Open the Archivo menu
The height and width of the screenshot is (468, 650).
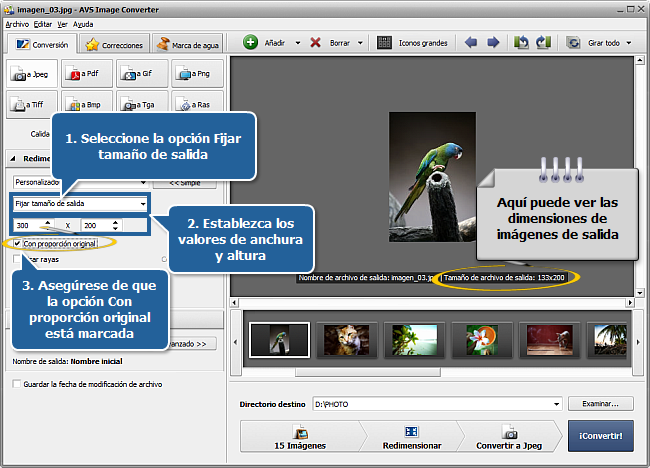17,22
